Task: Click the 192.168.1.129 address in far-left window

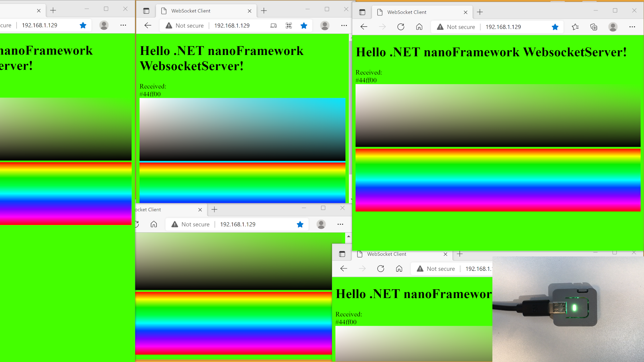Action: 40,25
